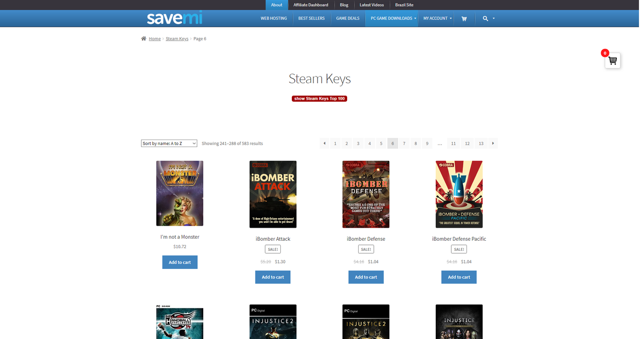Screen dimensions: 644x339
Task: Open the floating shopping cart icon
Action: coord(612,60)
